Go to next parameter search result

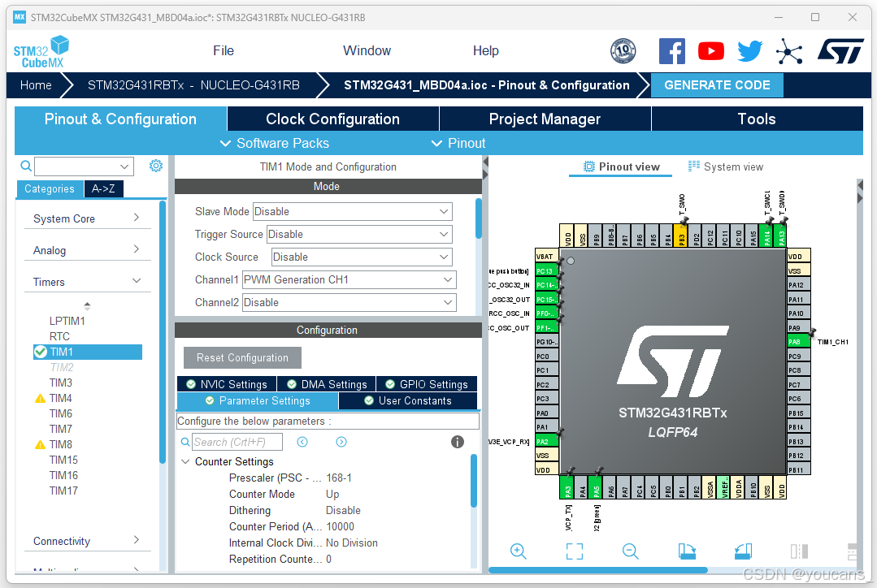coord(341,442)
